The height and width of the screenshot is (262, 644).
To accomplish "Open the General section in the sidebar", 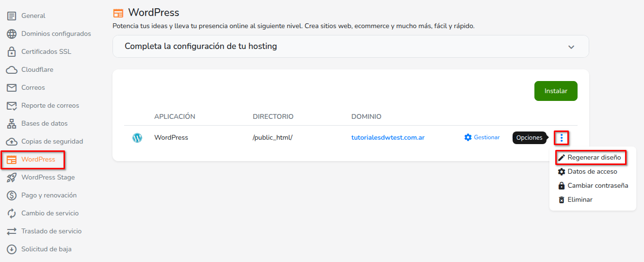I will point(33,16).
